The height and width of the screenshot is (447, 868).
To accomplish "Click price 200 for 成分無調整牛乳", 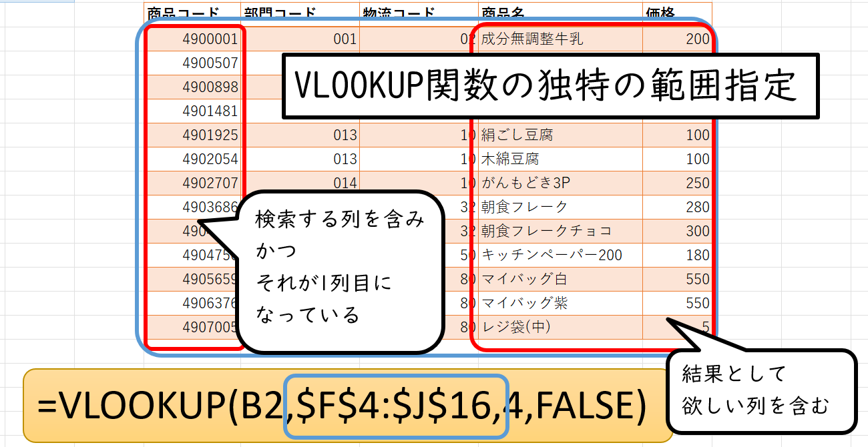I will click(677, 39).
